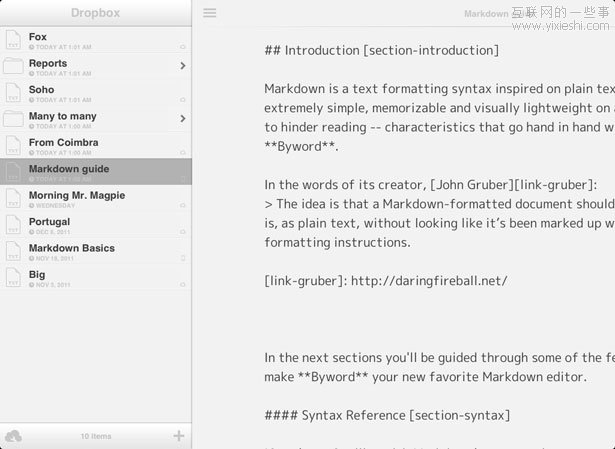The image size is (615, 449).
Task: Toggle the sidebar with the hamburger icon
Action: point(209,13)
